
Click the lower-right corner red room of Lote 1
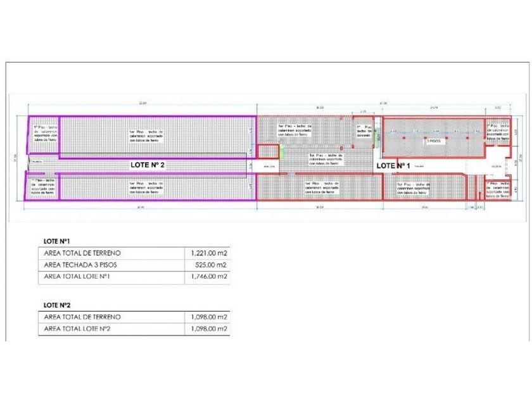coord(498,189)
